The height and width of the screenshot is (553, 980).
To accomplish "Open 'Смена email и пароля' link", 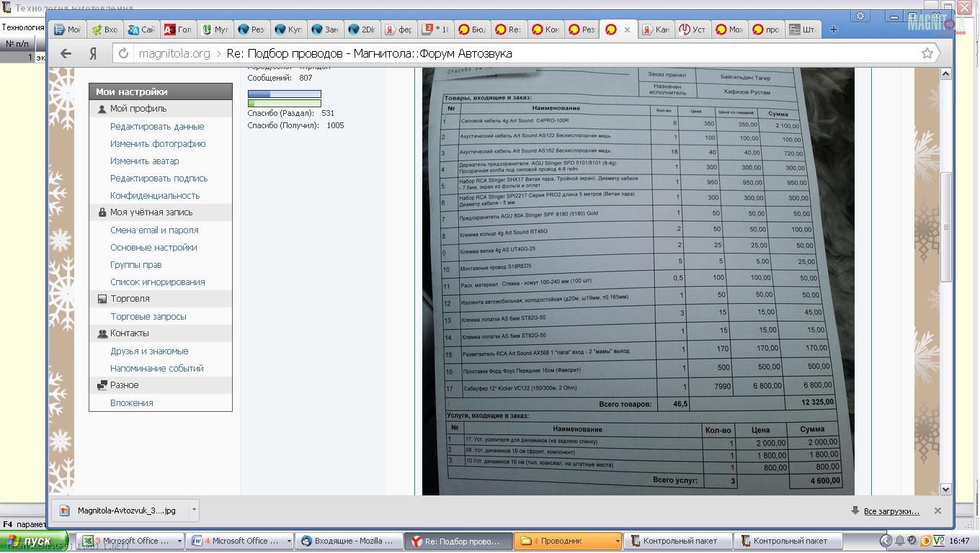I will click(154, 230).
